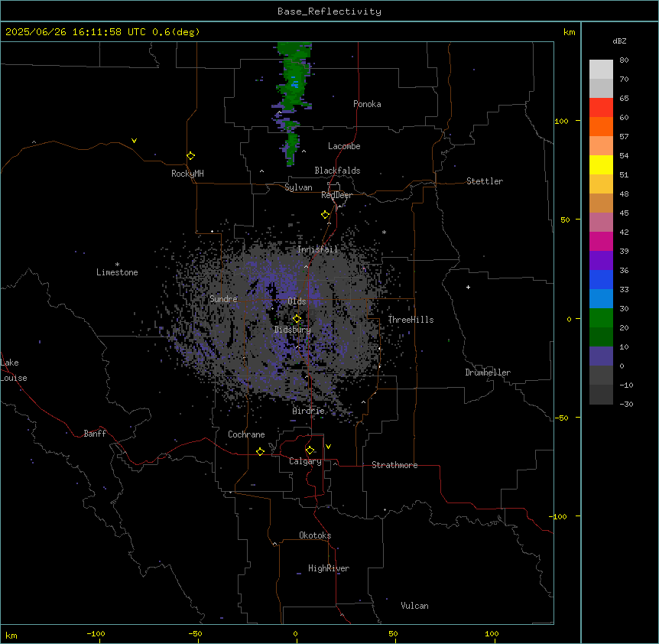
Task: Click the dBZ legend heading
Action: point(619,41)
